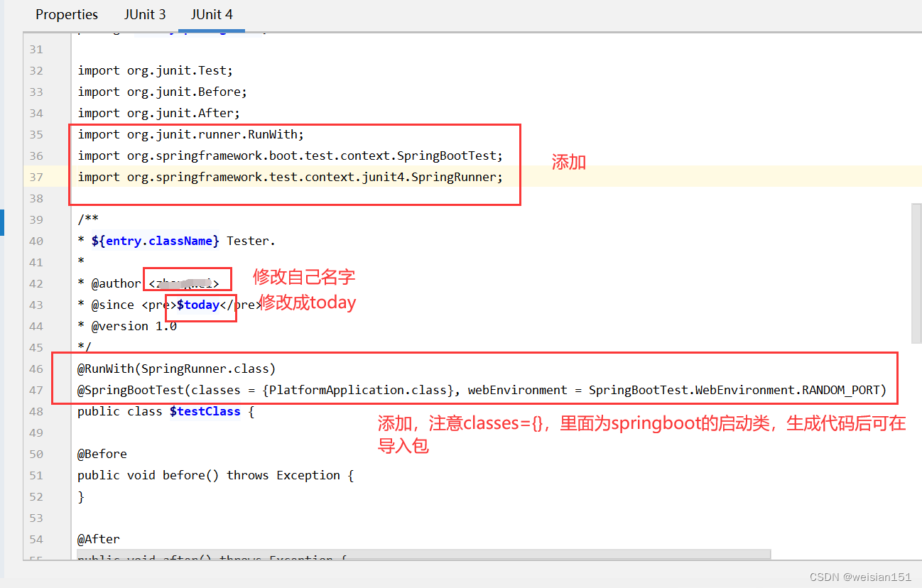Select the JUnit 4 tab
The height and width of the screenshot is (588, 922).
click(212, 14)
